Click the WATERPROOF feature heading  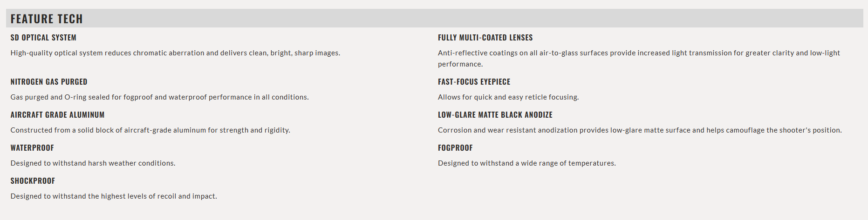tap(32, 148)
